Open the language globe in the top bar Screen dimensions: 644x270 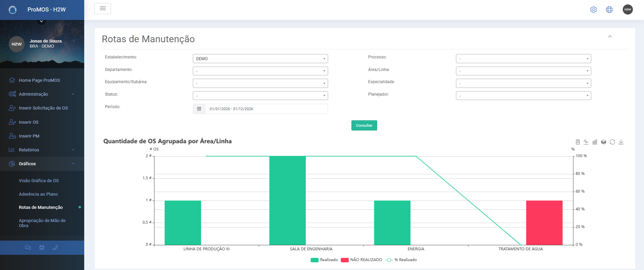(x=609, y=10)
